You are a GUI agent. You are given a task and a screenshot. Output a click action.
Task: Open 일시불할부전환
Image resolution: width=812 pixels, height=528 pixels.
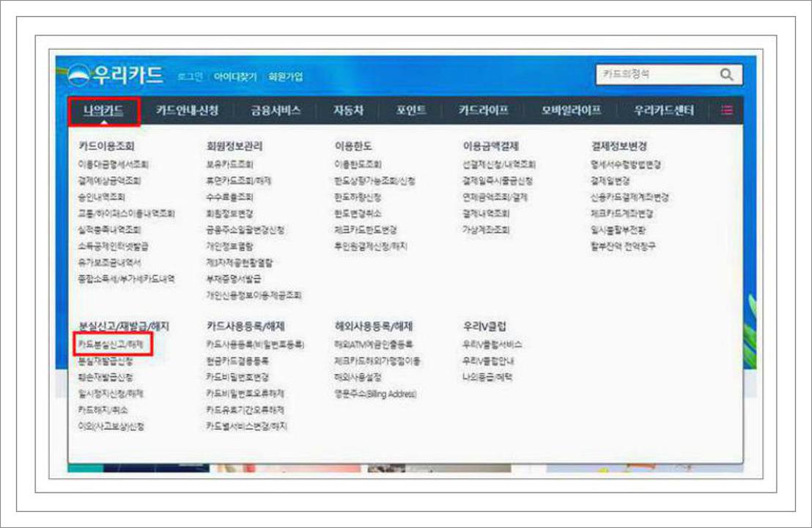[x=619, y=230]
